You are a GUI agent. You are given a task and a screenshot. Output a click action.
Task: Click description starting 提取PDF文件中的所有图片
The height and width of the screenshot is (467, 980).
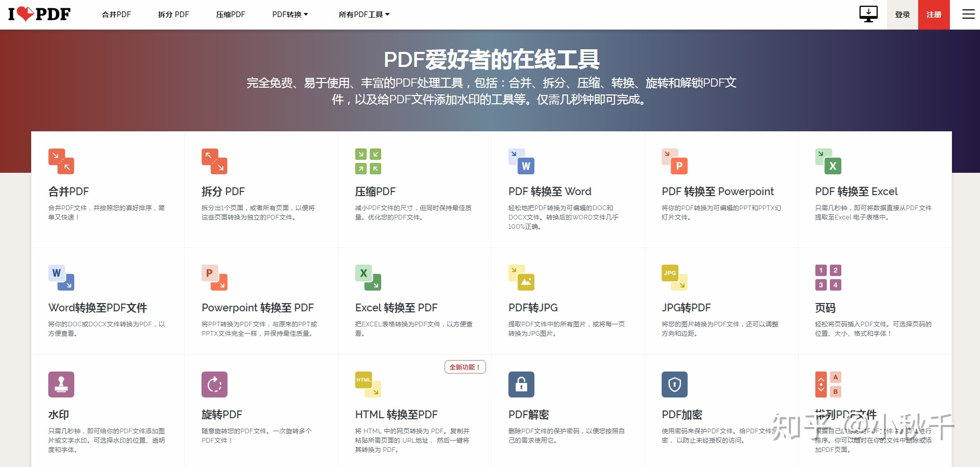567,328
